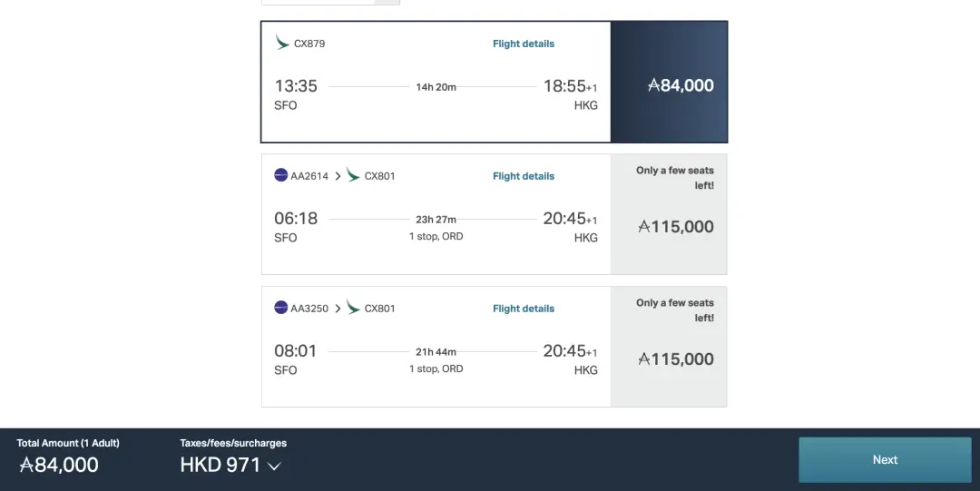This screenshot has width=980, height=491.
Task: Click the 1 stop, ORD label at 23h 27m
Action: tap(436, 237)
